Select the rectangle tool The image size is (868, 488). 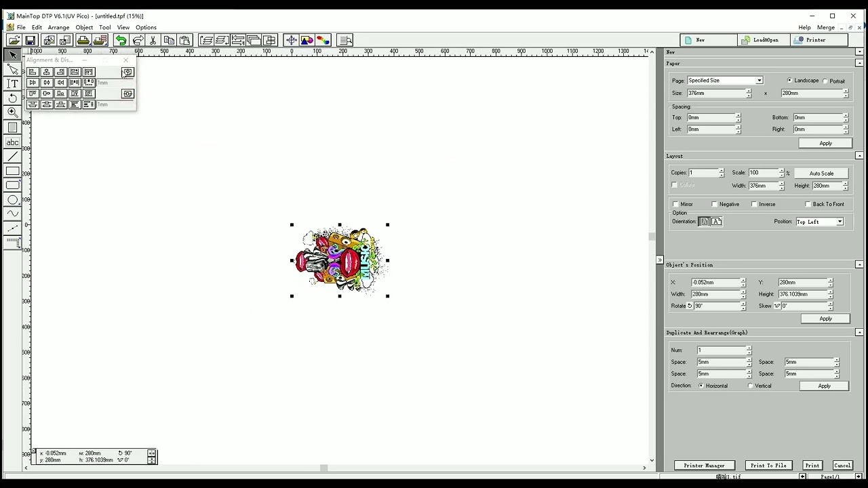coord(12,171)
